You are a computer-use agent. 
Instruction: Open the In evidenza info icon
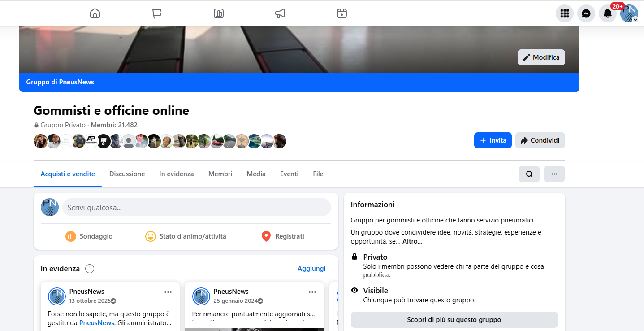coord(90,269)
